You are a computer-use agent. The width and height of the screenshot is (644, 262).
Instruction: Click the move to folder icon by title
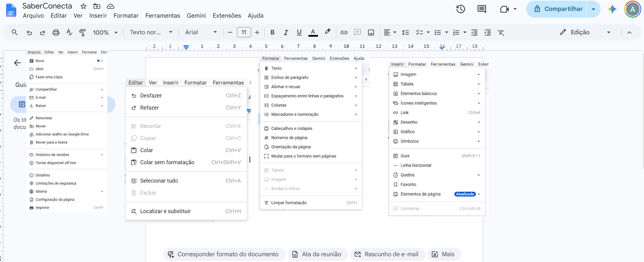[x=97, y=6]
